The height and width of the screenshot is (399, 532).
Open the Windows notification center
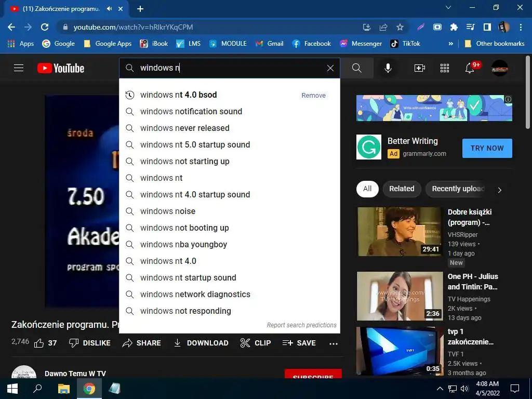515,389
